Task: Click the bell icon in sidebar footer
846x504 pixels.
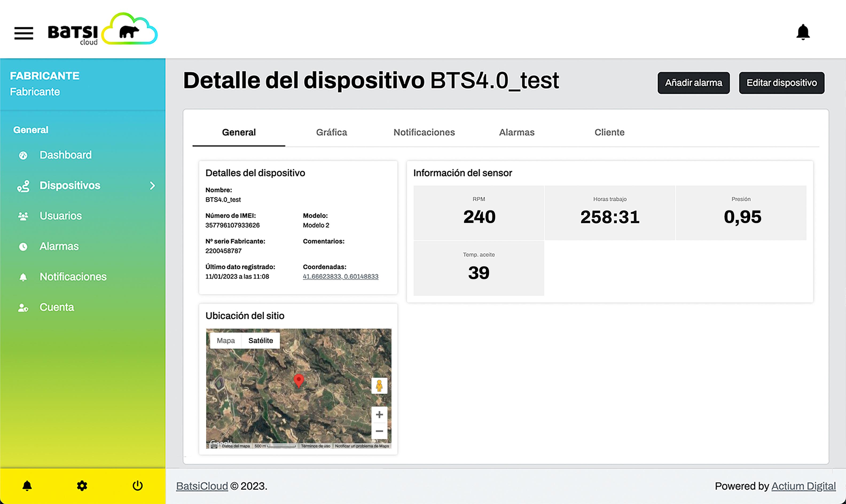Action: pyautogui.click(x=27, y=486)
